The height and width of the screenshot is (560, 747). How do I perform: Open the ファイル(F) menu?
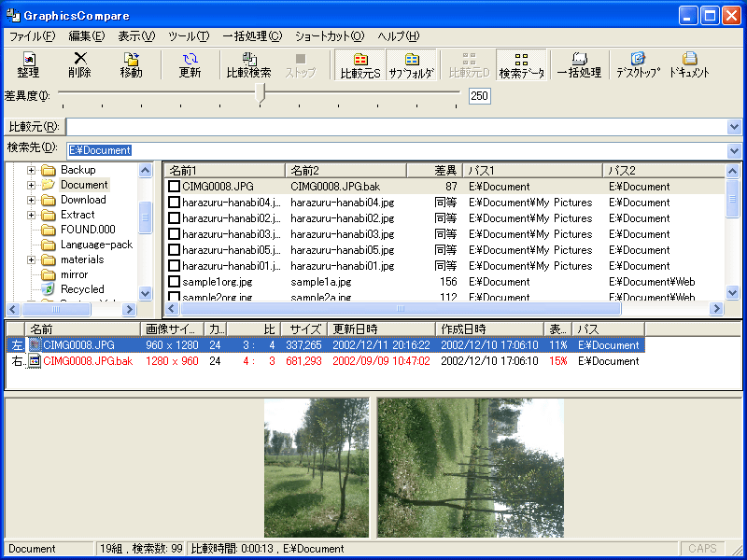[32, 36]
